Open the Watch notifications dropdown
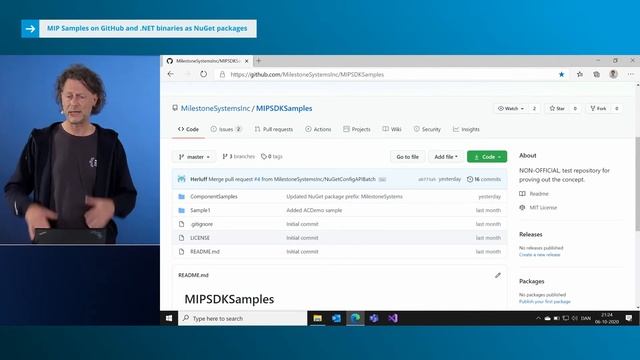 (x=511, y=109)
